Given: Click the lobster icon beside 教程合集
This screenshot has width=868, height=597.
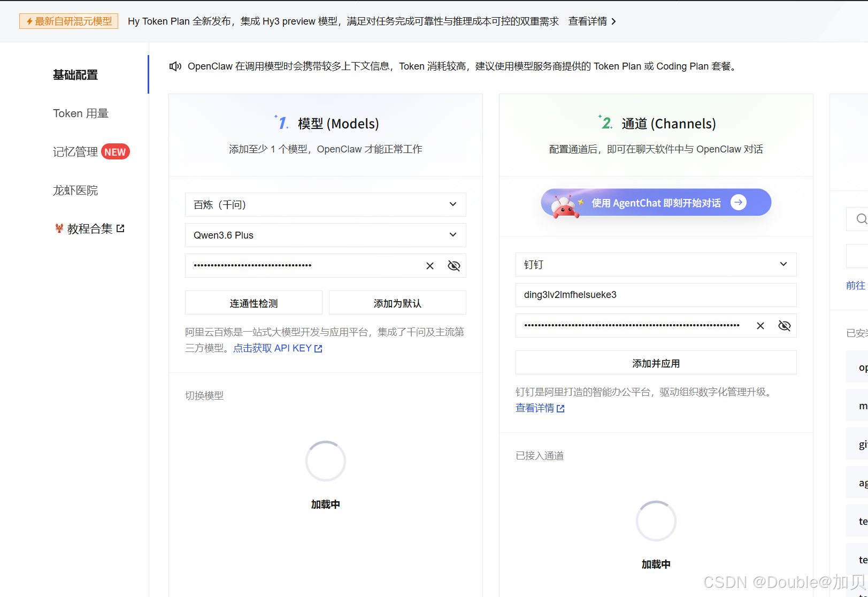Looking at the screenshot, I should click(x=59, y=228).
